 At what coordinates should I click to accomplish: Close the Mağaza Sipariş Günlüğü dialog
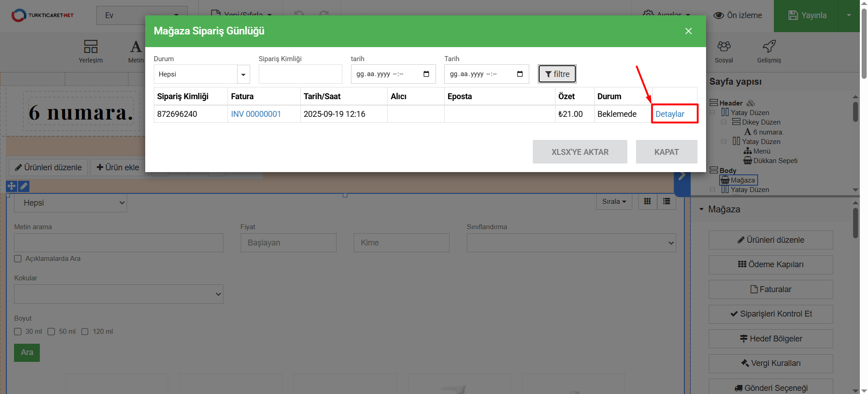tap(688, 31)
